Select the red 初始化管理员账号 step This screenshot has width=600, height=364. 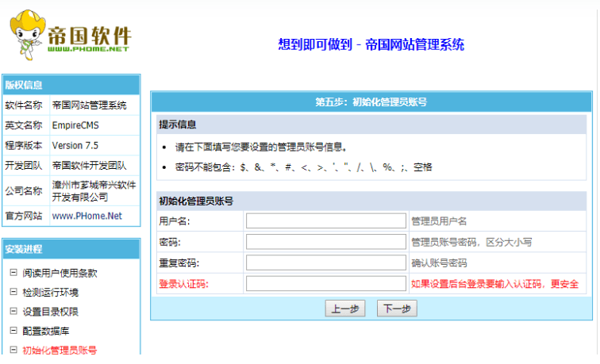point(60,350)
